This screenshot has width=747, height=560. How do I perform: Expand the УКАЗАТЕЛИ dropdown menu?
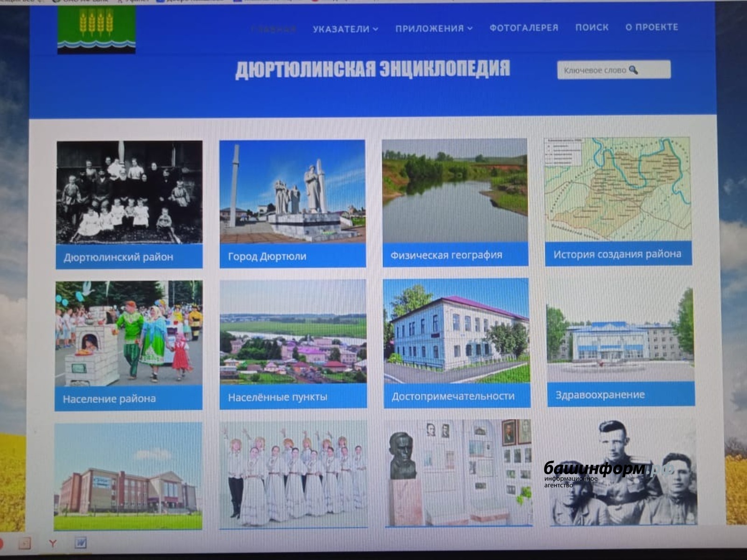tap(345, 29)
